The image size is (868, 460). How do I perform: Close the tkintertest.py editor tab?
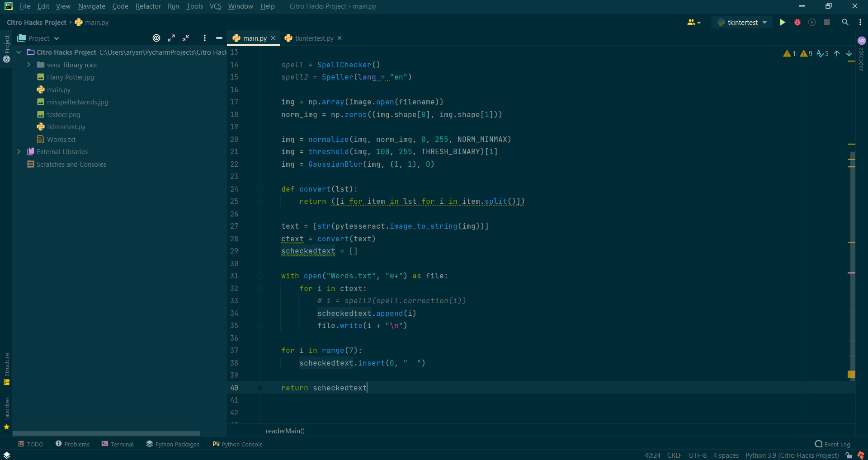click(340, 38)
